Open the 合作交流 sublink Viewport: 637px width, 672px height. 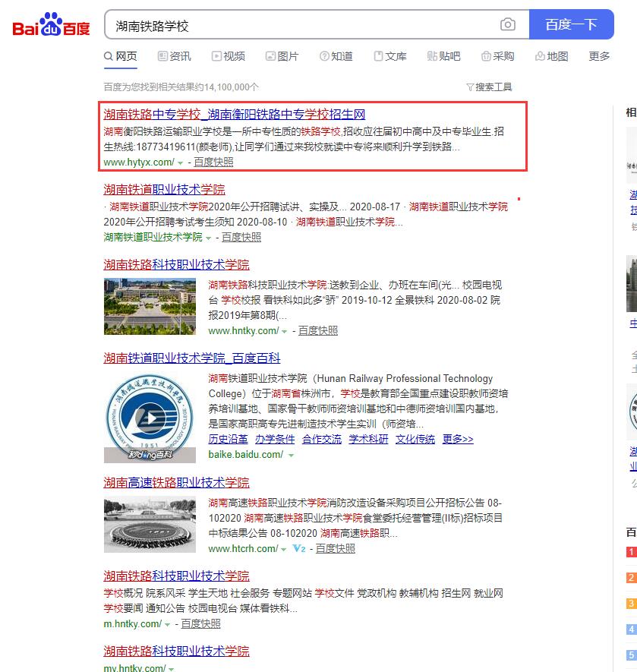pos(321,439)
